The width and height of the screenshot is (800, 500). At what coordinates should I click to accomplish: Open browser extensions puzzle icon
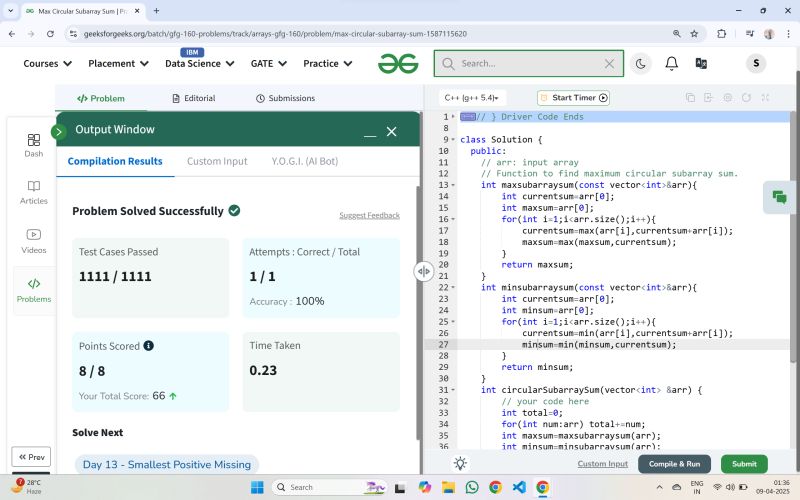coord(721,34)
